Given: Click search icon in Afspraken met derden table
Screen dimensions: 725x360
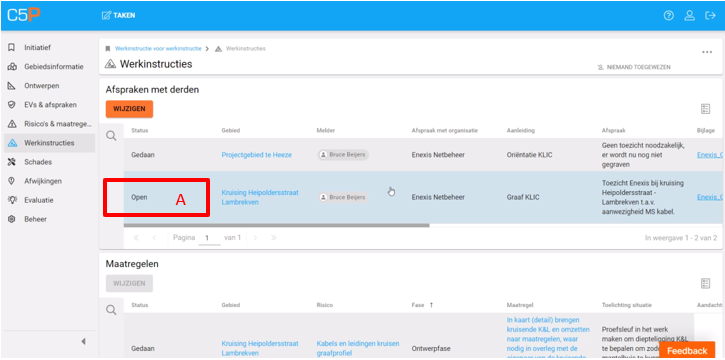Looking at the screenshot, I should 111,136.
